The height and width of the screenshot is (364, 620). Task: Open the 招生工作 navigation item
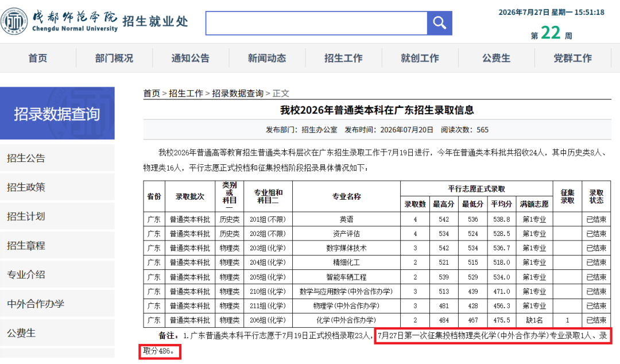[344, 58]
